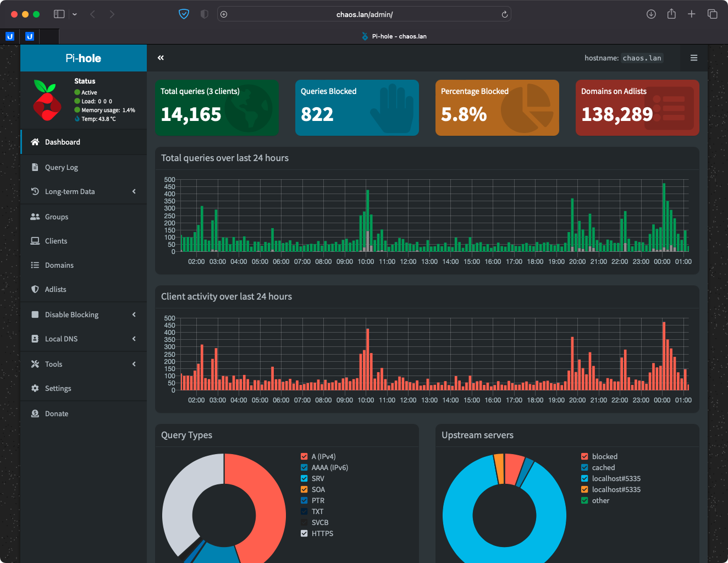
Task: Open the hamburger menu at top right
Action: point(694,58)
